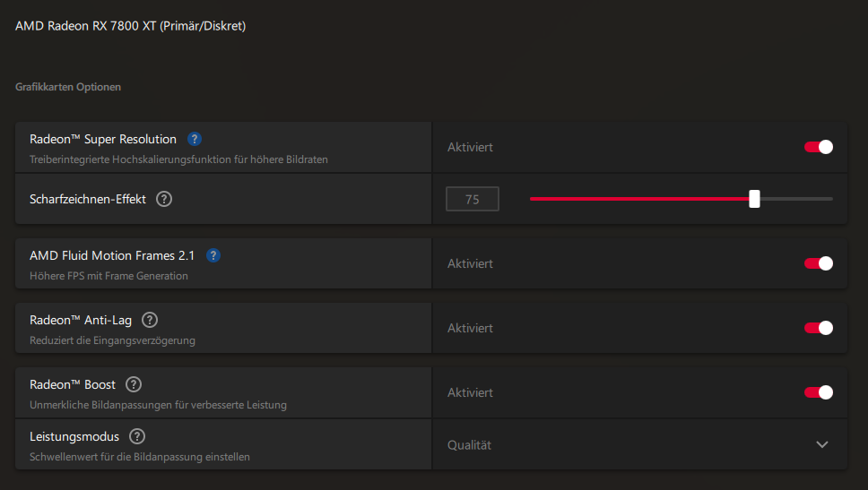This screenshot has height=490, width=868.
Task: Click the question mark beside Radeon Boost
Action: pyautogui.click(x=134, y=384)
